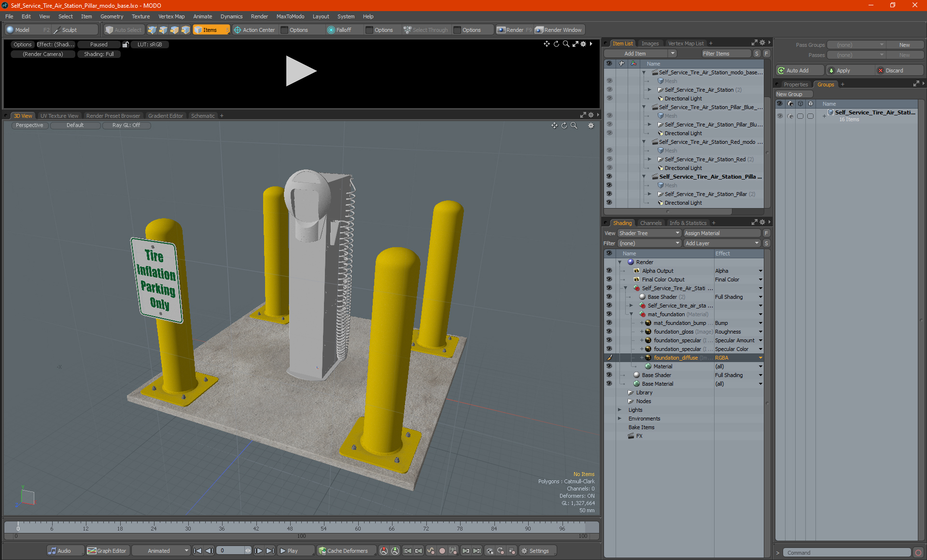Open the Filter (none) dropdown
The height and width of the screenshot is (560, 927).
coord(649,243)
